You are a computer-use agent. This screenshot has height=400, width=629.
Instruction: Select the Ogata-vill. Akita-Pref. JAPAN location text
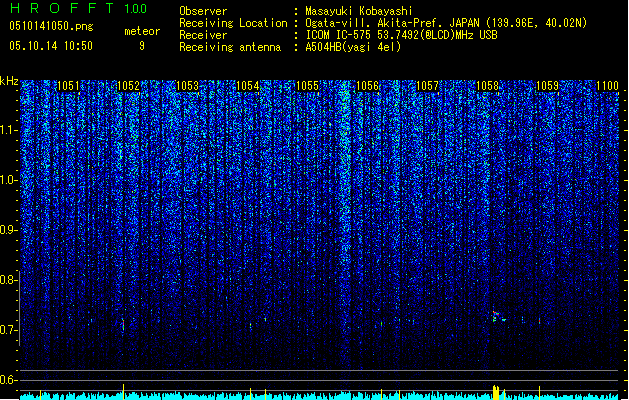click(x=446, y=23)
